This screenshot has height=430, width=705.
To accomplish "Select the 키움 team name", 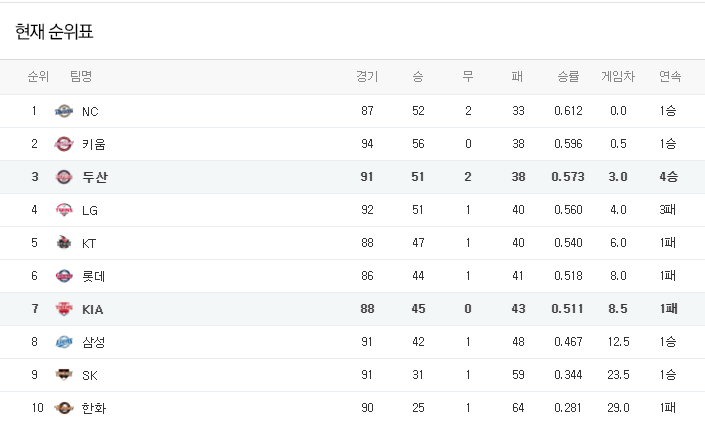I will 93,144.
